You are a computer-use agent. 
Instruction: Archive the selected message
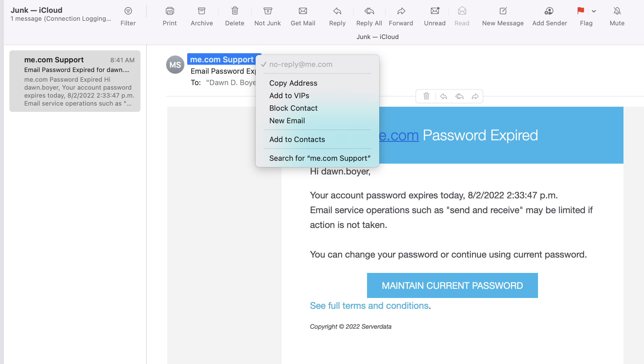(202, 11)
